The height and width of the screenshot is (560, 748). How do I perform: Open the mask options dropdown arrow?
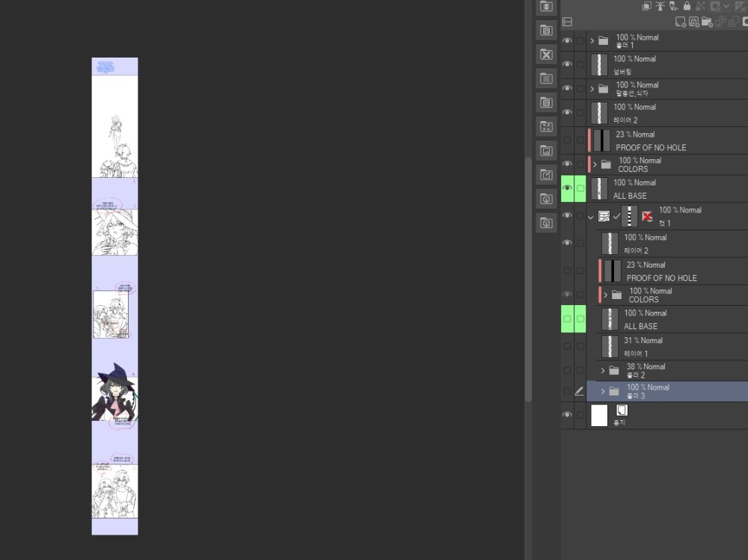pos(726,6)
